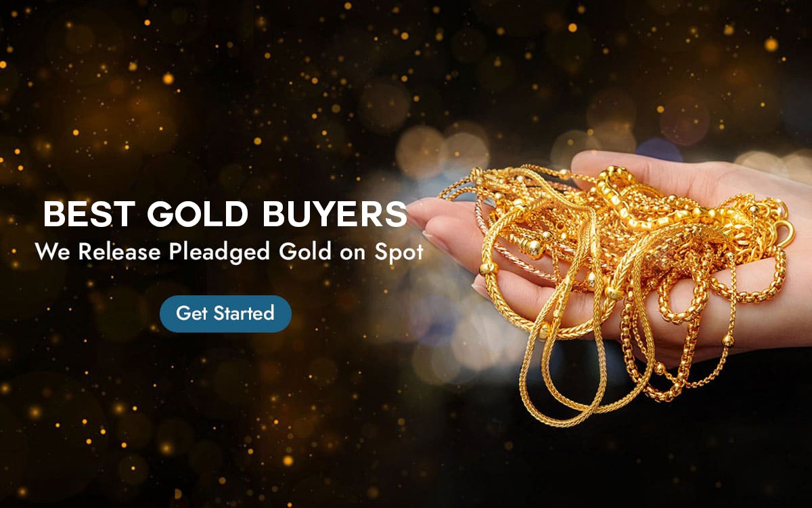This screenshot has width=812, height=508.
Task: Click the word Release in the subtitle
Action: coord(120,252)
